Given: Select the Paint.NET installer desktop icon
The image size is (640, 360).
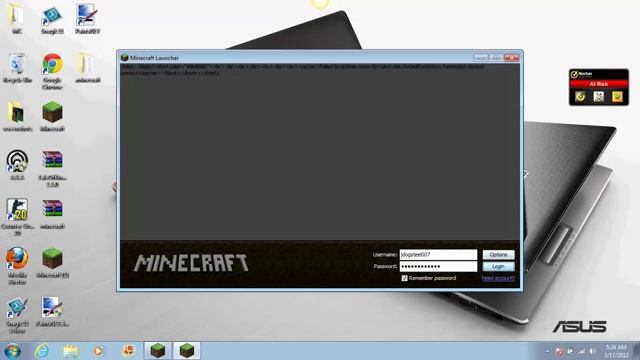Looking at the screenshot, I should [52, 312].
